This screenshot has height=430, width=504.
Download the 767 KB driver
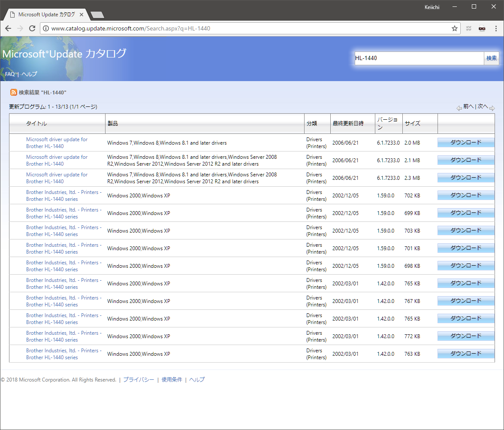466,301
